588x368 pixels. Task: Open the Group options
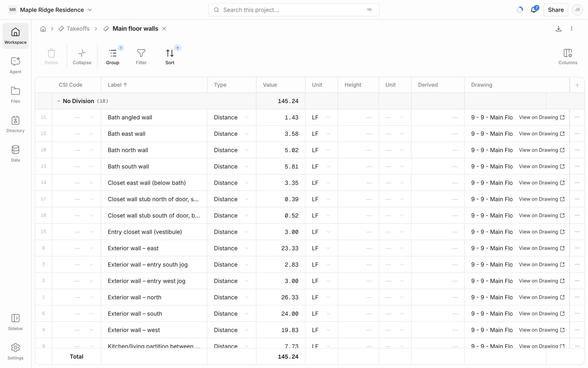(x=113, y=57)
